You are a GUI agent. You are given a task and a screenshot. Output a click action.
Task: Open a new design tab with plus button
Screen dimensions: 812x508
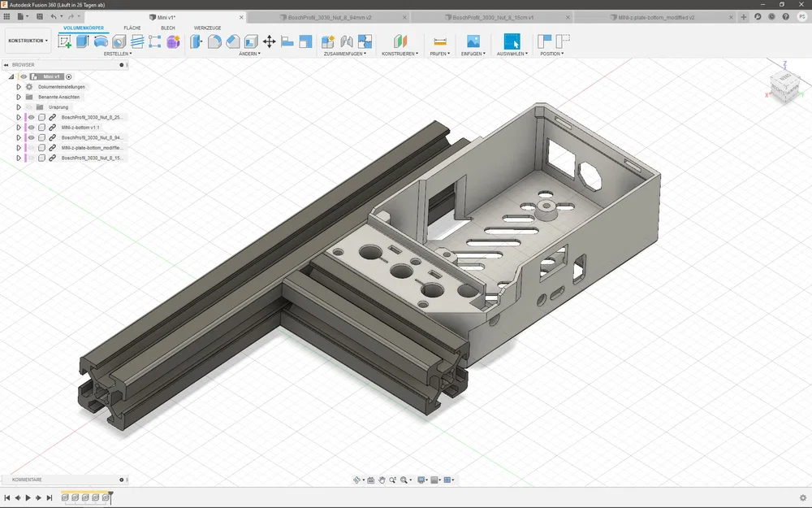coord(744,17)
